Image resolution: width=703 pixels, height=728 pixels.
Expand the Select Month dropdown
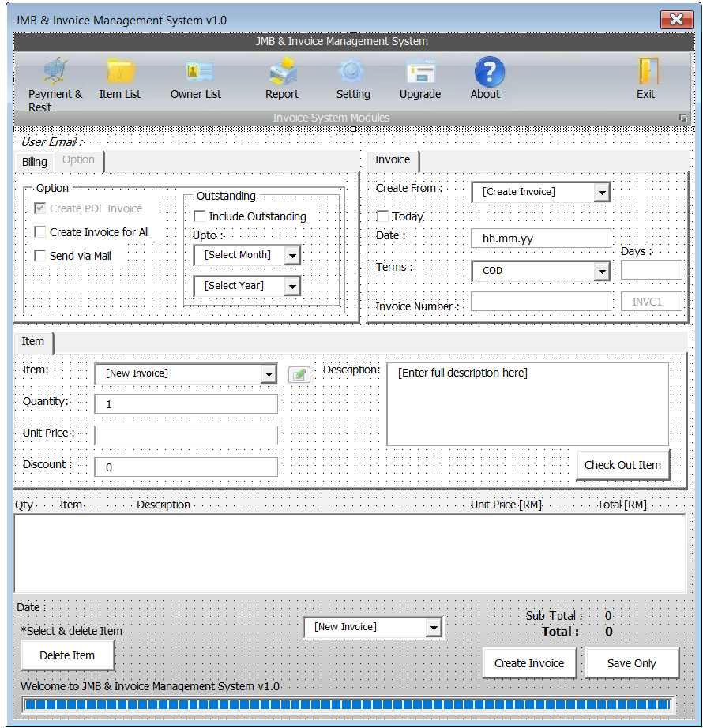(292, 255)
